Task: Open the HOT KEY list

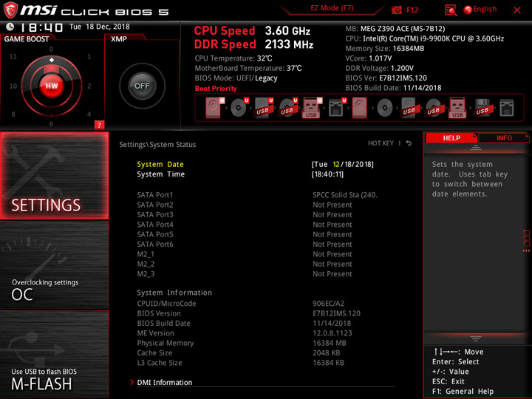Action: click(381, 143)
